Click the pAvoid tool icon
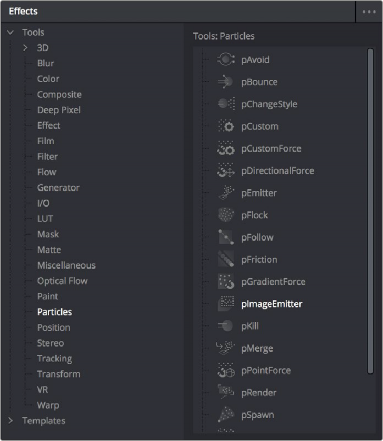 tap(226, 60)
